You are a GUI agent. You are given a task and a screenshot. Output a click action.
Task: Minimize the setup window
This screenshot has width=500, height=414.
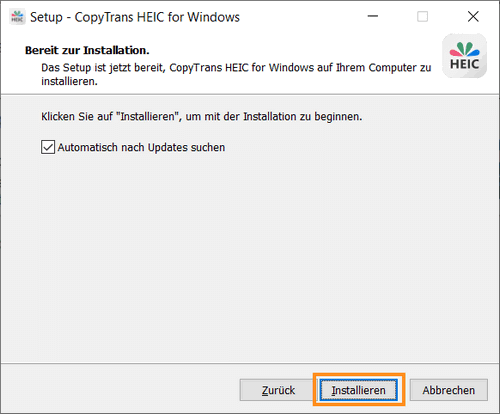373,16
